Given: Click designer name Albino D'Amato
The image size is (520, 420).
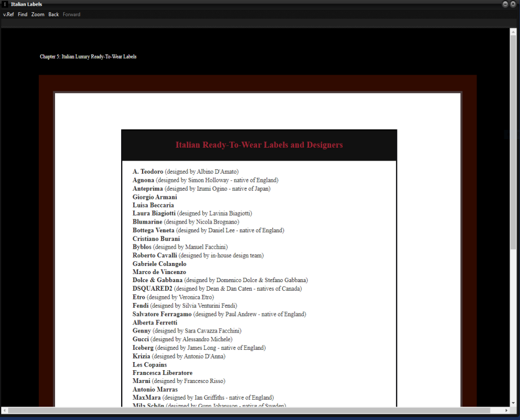Looking at the screenshot, I should click(x=217, y=171).
